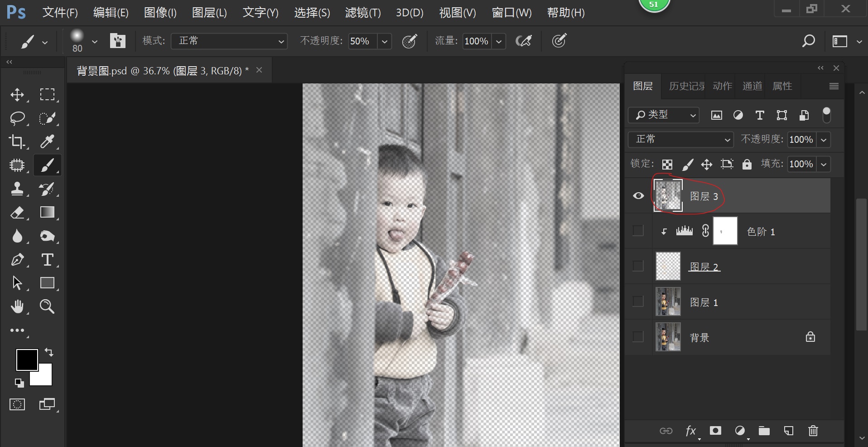Open the layer fill 填充 dropdown arrow
The height and width of the screenshot is (447, 868).
(x=824, y=164)
